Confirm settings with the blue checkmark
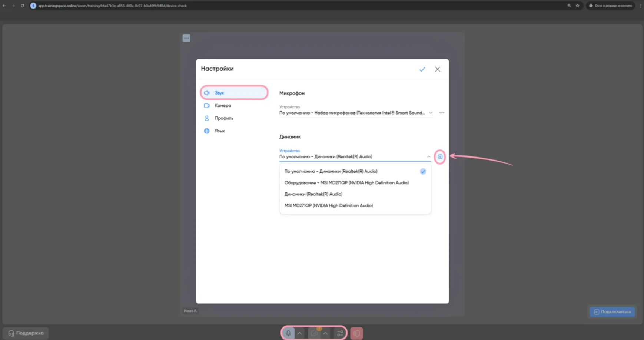 422,69
